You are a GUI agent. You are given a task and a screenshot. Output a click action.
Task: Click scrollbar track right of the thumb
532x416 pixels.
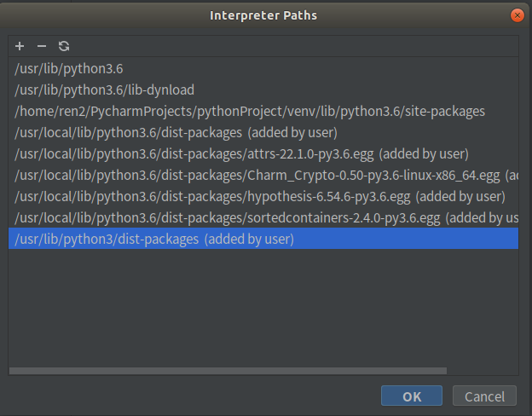point(483,370)
